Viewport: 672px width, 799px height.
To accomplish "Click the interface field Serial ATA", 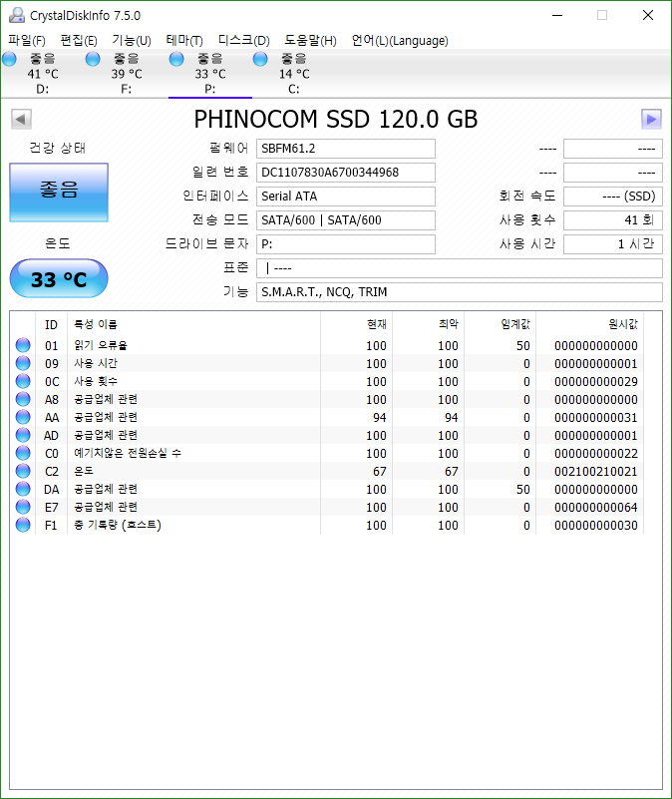I will (345, 197).
